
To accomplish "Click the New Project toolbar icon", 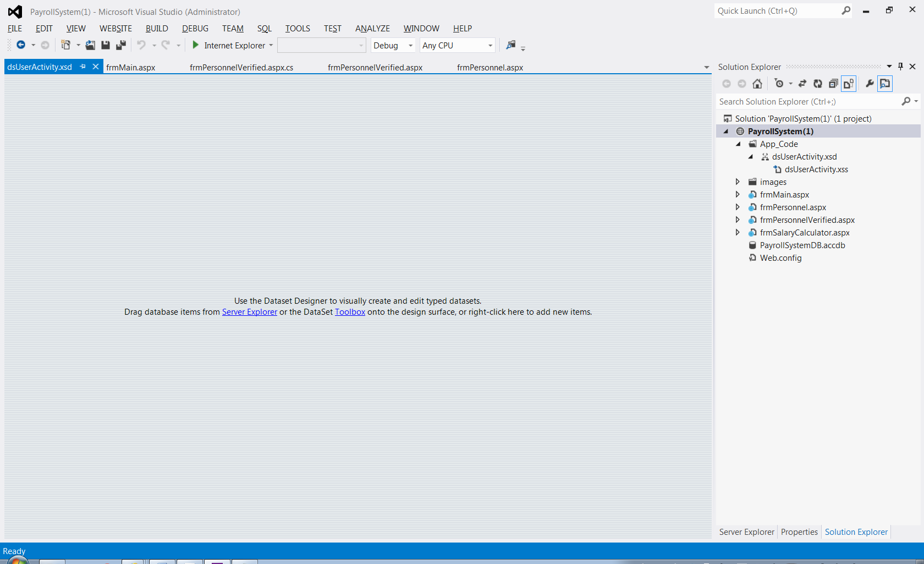I will 66,45.
